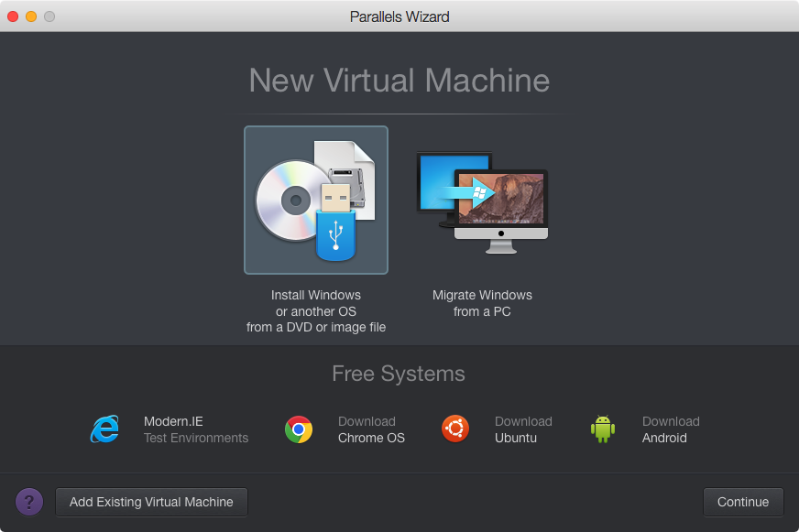Screen dimensions: 799x532
Task: Select the Install Windows from DVD option
Action: pyautogui.click(x=315, y=200)
